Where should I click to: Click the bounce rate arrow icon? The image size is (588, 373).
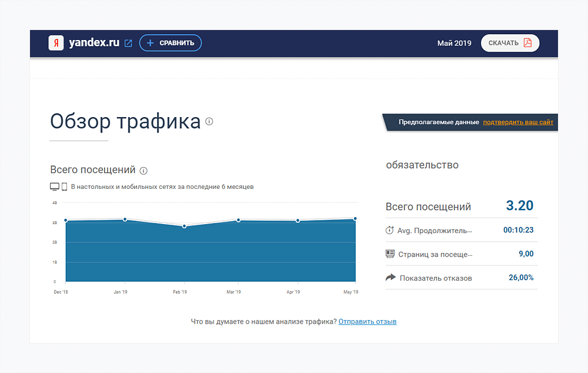(390, 278)
